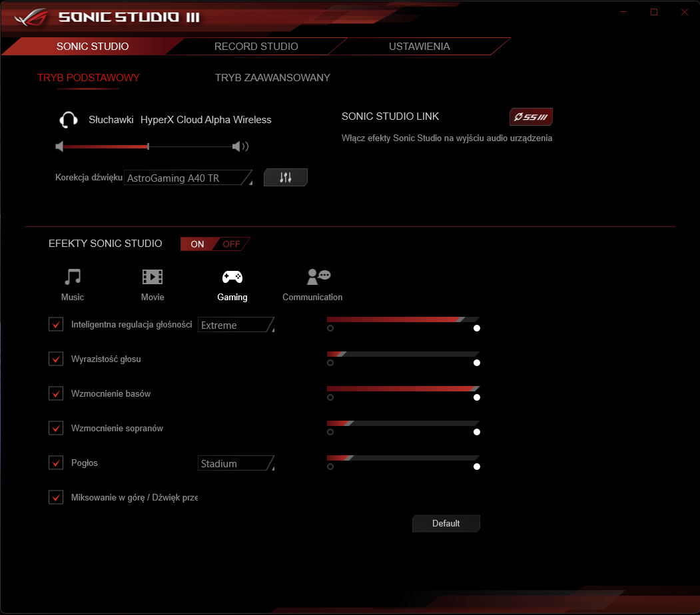Click the ROG logo in title bar
Viewport: 700px width, 615px height.
tap(31, 17)
